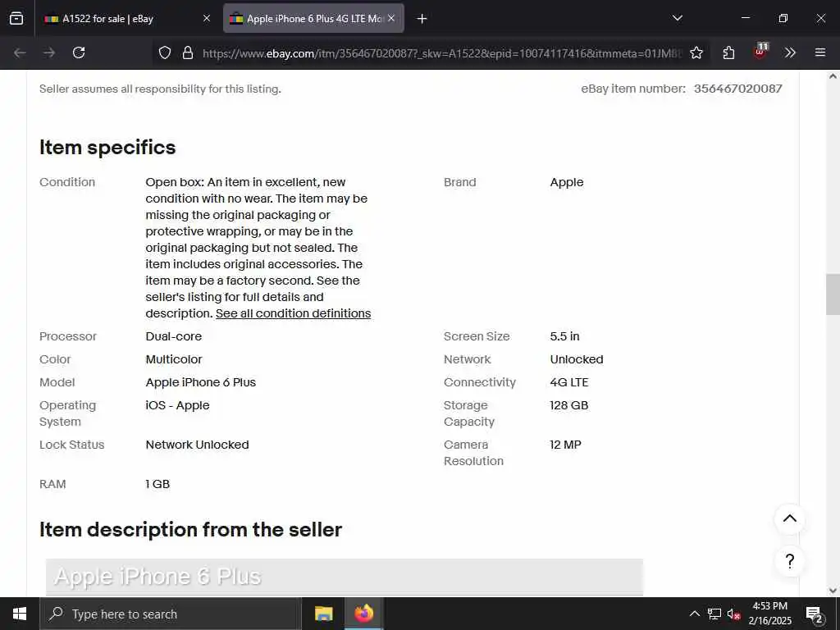
Task: Click the page vertical scrollbar thumb
Action: coord(833,294)
